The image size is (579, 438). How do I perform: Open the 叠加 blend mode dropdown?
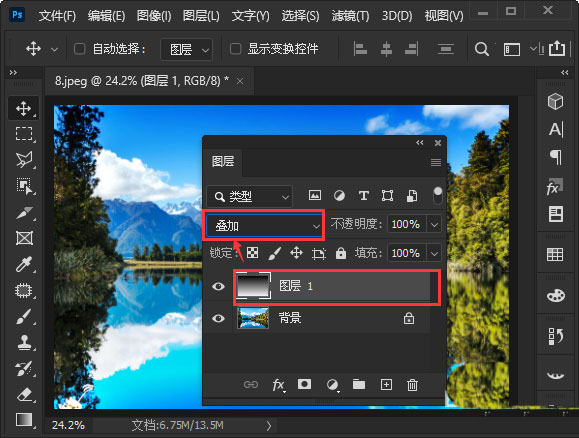pyautogui.click(x=264, y=225)
